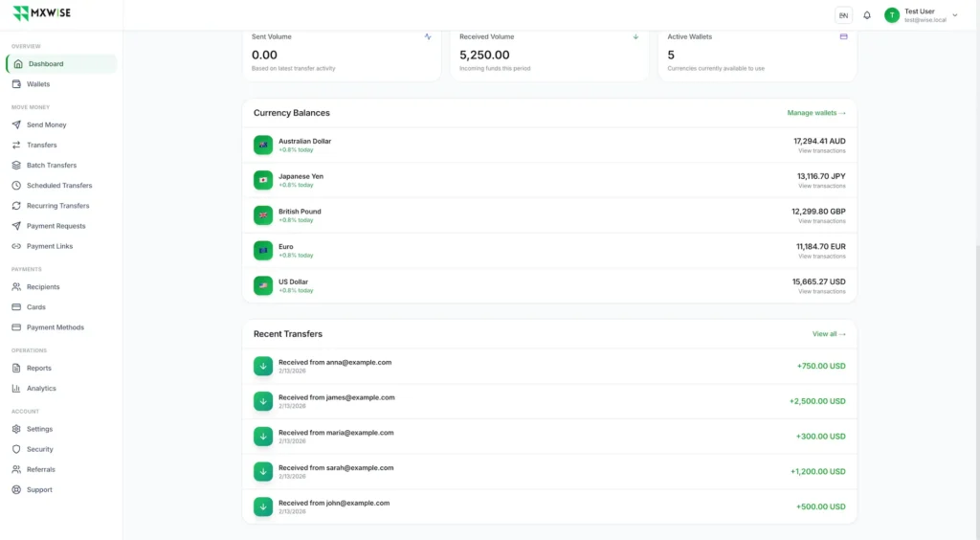
Task: Click the '0.00' Sent Volume value
Action: coord(264,55)
